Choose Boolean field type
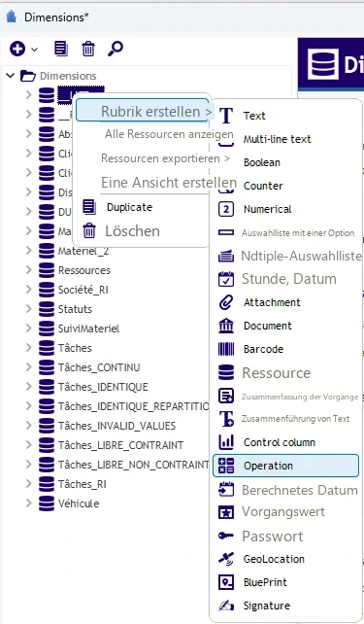The image size is (364, 624). pyautogui.click(x=262, y=162)
